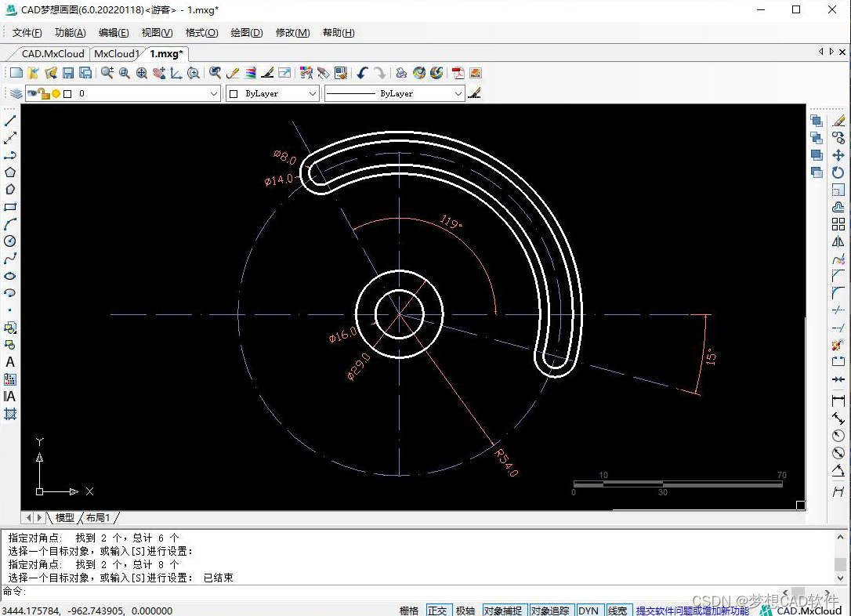Choose the Rectangle tool in left toolbar
Image resolution: width=851 pixels, height=616 pixels.
click(9, 207)
